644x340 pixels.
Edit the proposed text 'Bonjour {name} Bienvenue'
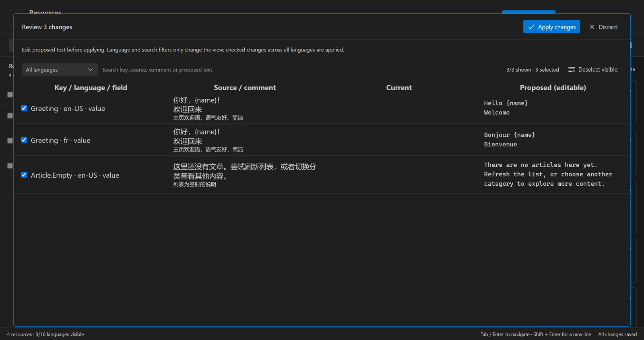pos(553,140)
